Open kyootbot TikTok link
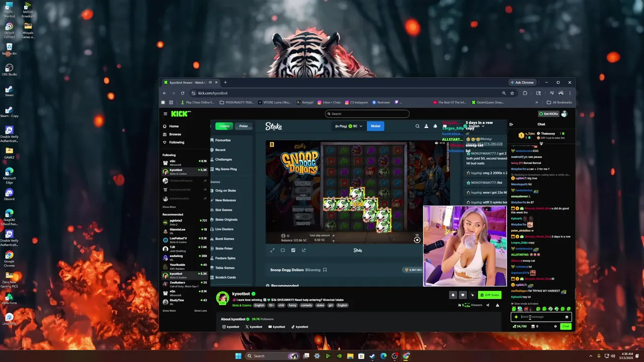 click(x=299, y=327)
